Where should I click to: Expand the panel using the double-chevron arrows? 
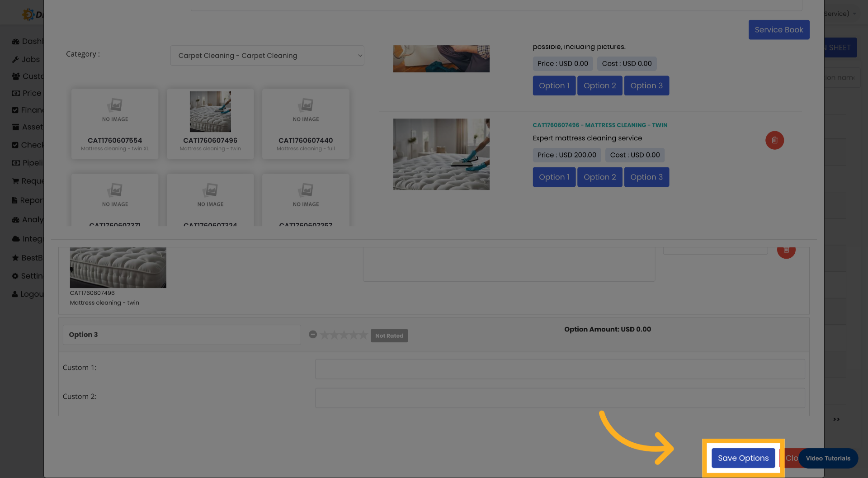[836, 419]
